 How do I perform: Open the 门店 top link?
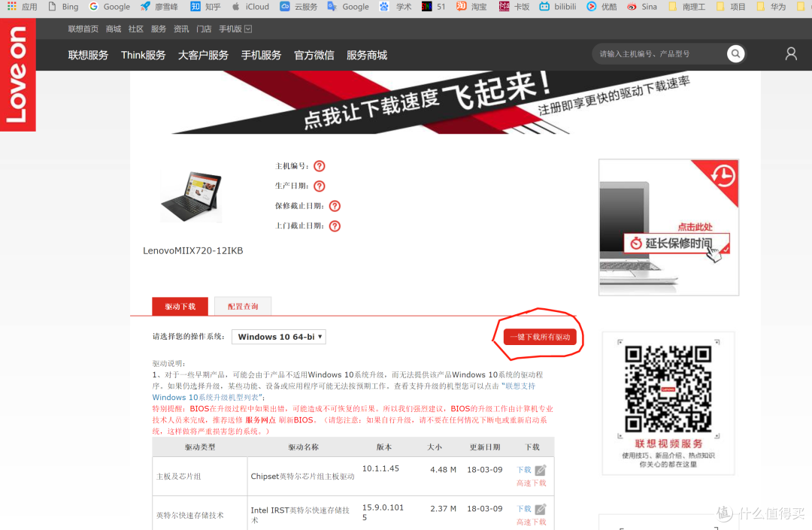pos(204,29)
